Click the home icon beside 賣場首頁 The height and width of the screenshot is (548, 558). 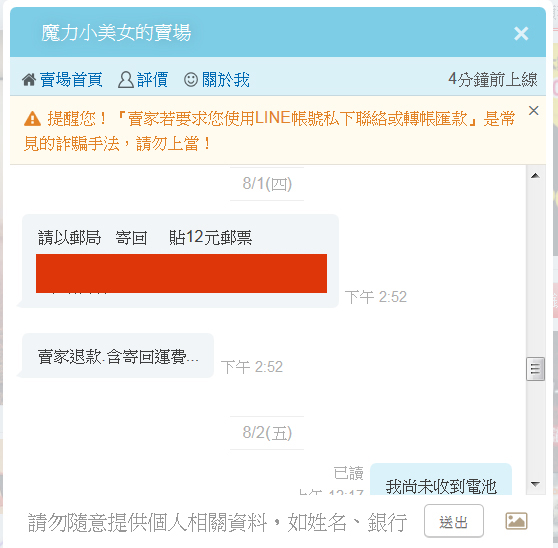point(29,79)
